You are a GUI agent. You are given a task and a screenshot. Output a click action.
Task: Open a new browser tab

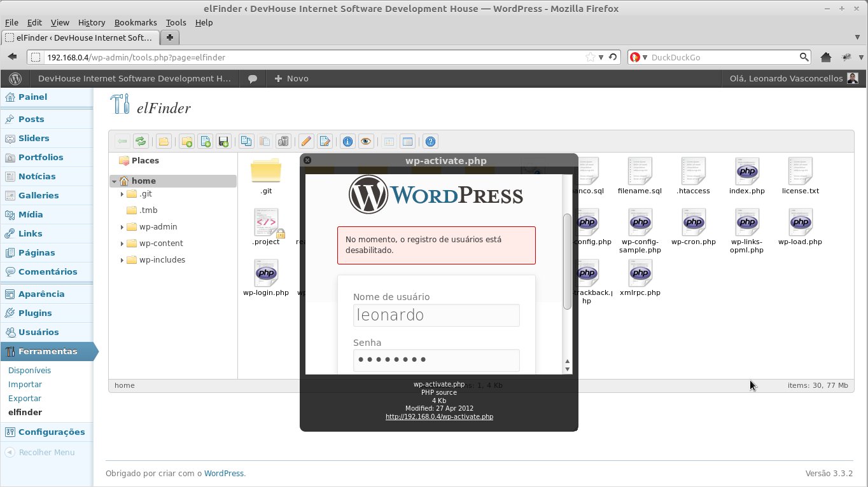(x=170, y=38)
